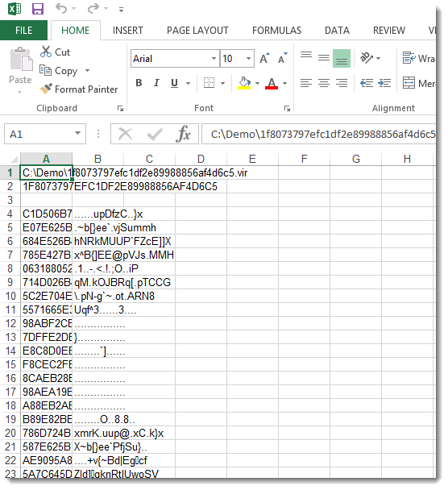
Task: Center the text horizontally
Action: 324,83
